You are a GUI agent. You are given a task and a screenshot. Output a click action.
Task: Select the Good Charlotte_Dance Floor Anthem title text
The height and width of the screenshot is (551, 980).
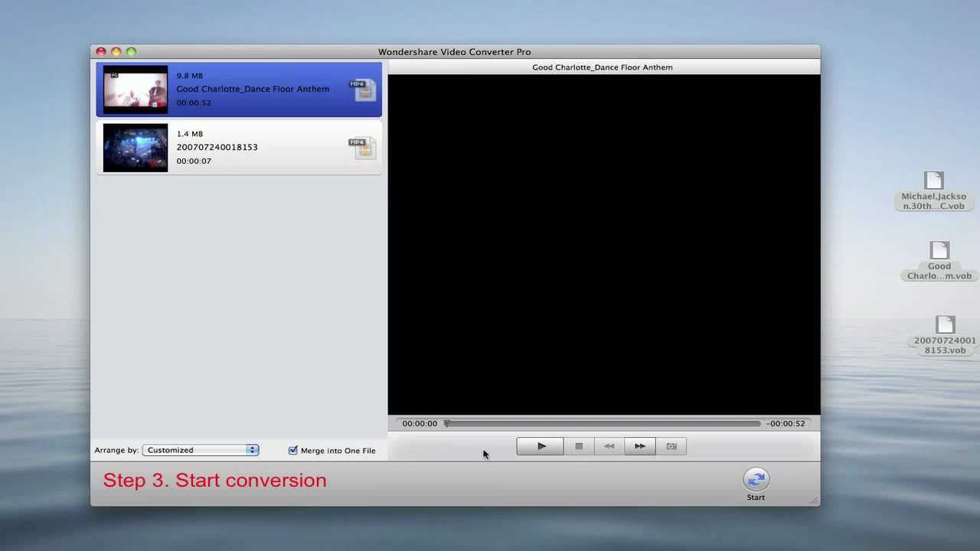tap(253, 89)
